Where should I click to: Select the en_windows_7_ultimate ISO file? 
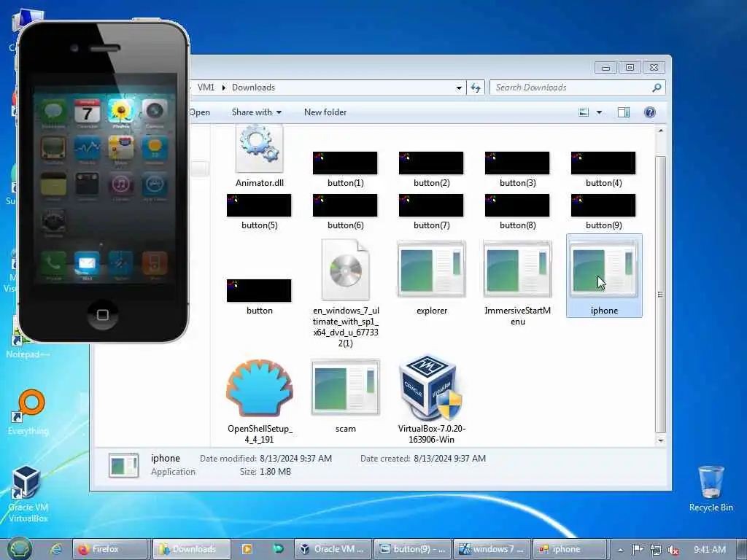click(x=345, y=292)
